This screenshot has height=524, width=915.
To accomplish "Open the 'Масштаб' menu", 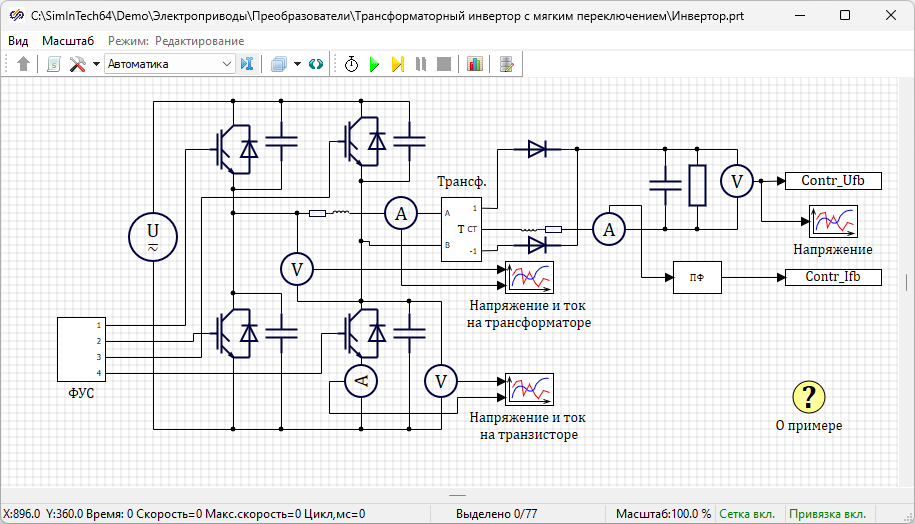I will (68, 41).
